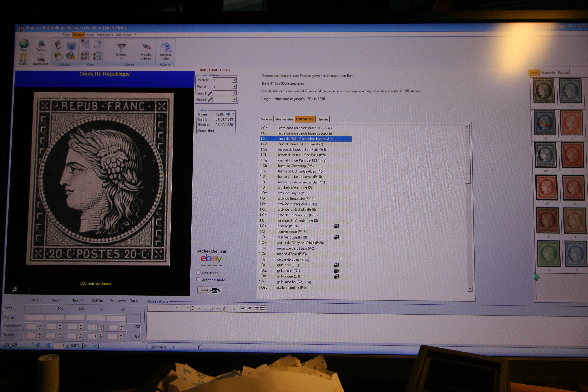Image resolution: width=588 pixels, height=392 pixels.
Task: Switch to the Variétés tab
Action: coord(266,119)
